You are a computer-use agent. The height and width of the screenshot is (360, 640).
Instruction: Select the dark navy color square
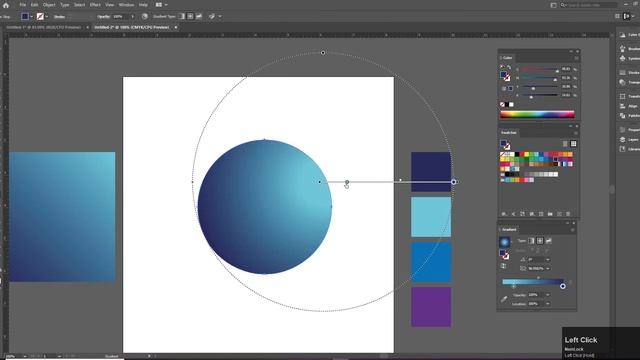pos(431,172)
